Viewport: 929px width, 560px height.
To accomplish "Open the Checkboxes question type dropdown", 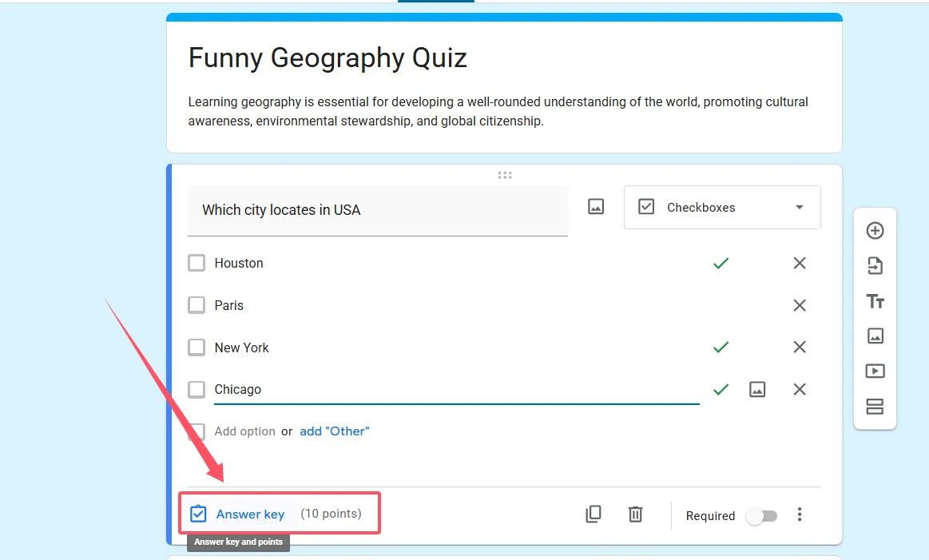I will pos(721,208).
